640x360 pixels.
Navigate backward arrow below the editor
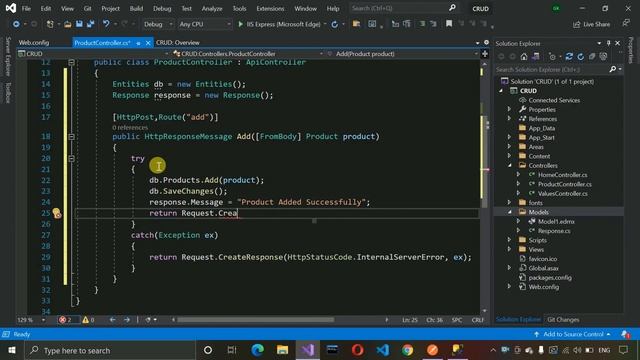[x=112, y=320]
